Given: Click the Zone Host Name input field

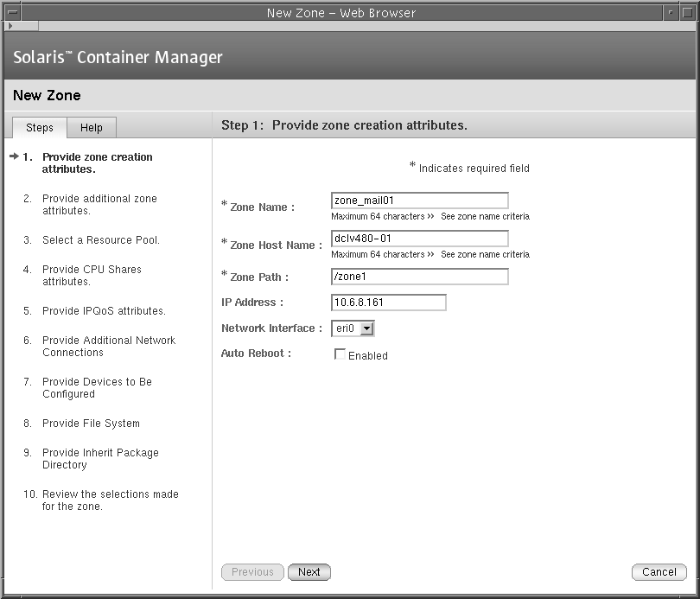Looking at the screenshot, I should coord(420,239).
